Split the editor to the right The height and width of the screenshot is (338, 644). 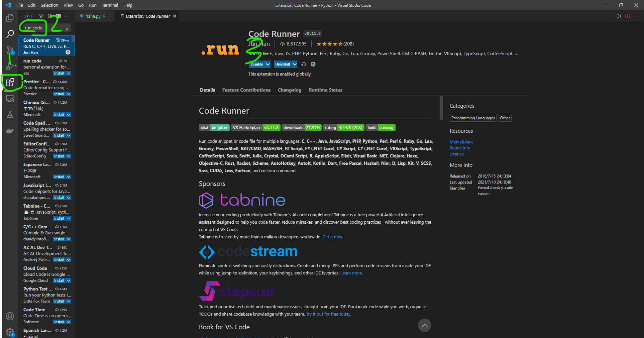click(628, 16)
